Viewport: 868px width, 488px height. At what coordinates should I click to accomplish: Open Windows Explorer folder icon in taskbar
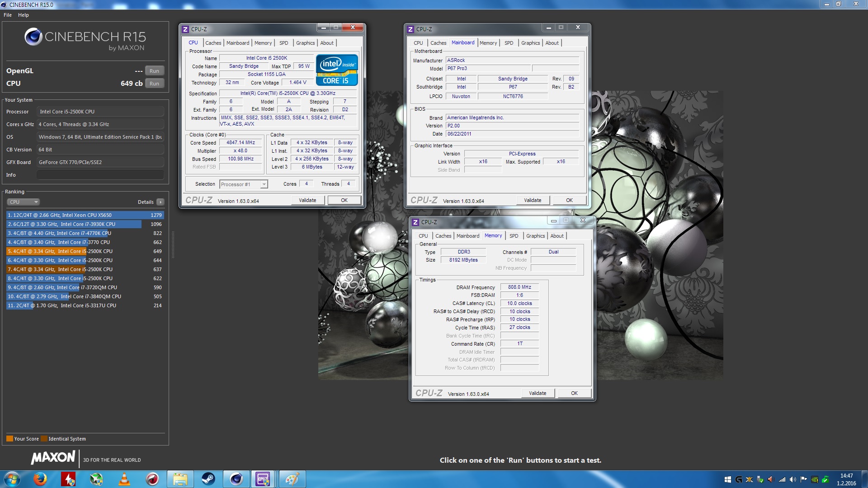tap(180, 479)
